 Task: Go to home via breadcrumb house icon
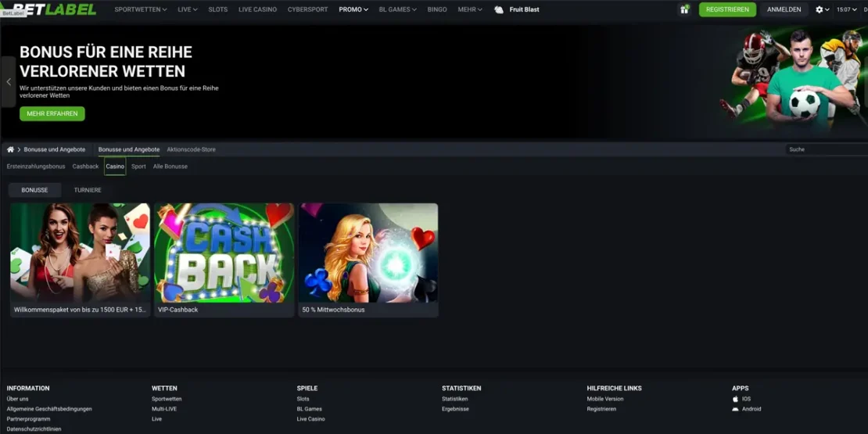click(x=10, y=149)
